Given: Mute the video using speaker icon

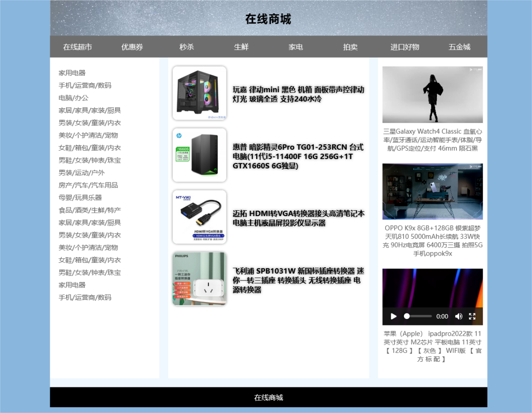Looking at the screenshot, I should pos(459,316).
